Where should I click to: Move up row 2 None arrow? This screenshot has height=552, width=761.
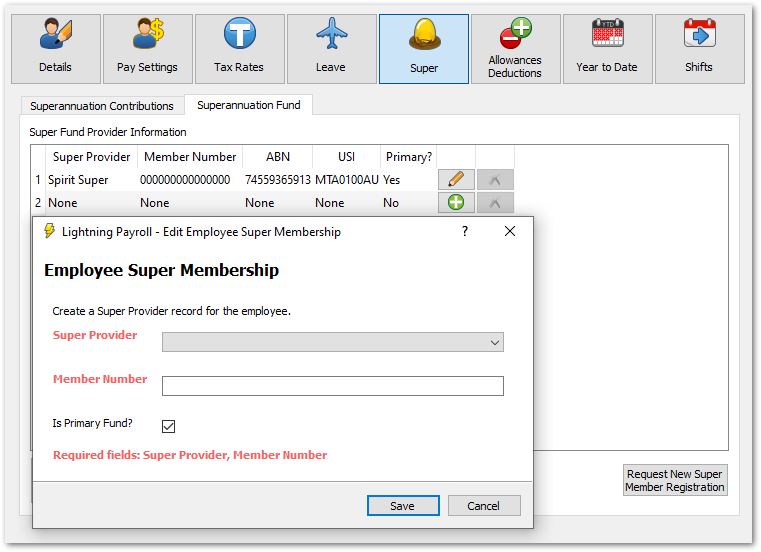click(x=495, y=202)
